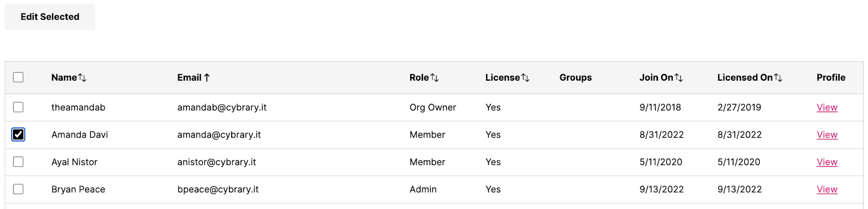Open Amanda Davi's profile View link
The height and width of the screenshot is (209, 868).
pos(827,135)
